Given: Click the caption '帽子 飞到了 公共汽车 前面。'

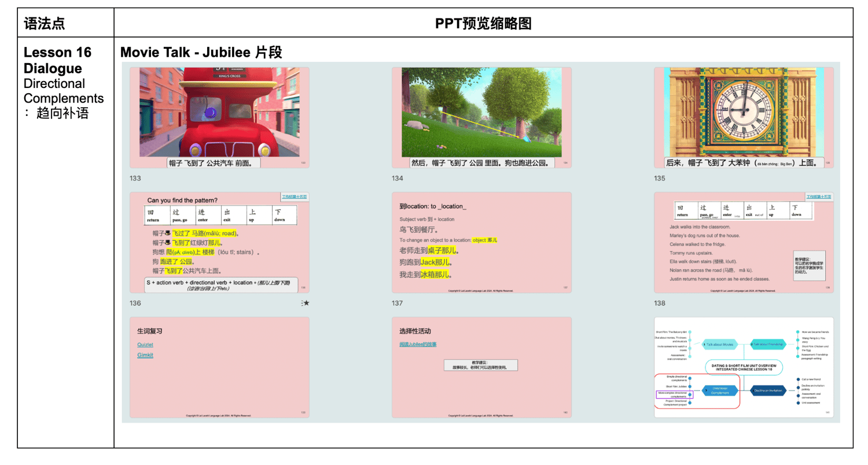Looking at the screenshot, I should tap(214, 163).
